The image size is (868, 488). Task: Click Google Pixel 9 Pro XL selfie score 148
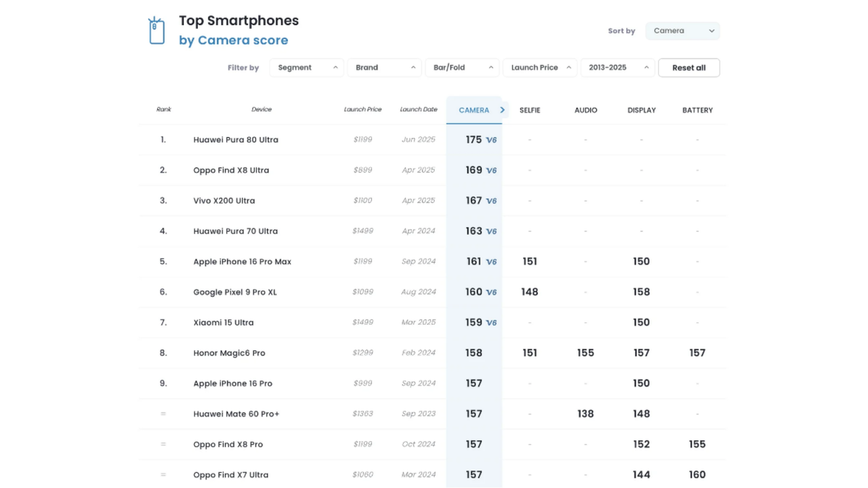529,292
